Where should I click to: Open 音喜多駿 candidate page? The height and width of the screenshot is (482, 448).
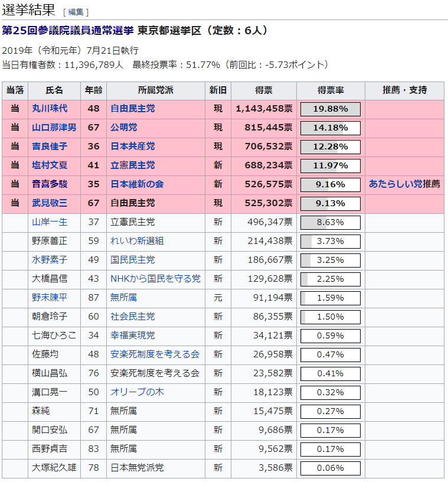50,184
